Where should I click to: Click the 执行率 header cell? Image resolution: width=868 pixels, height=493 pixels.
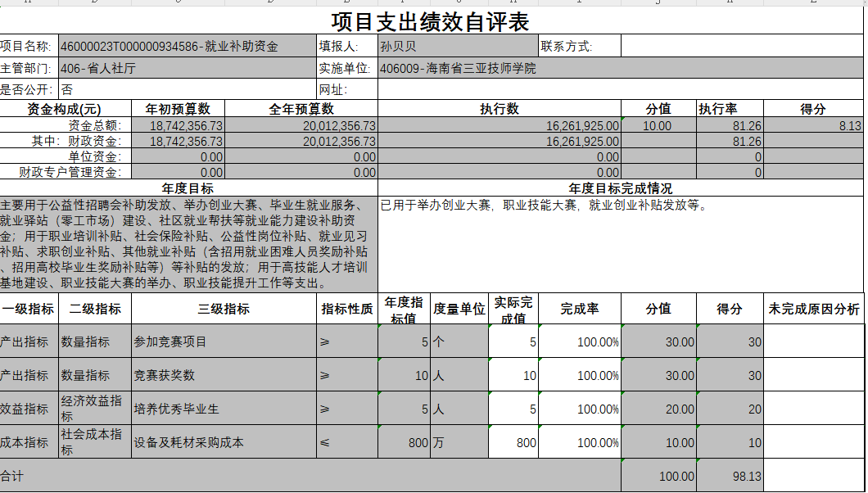pyautogui.click(x=730, y=108)
